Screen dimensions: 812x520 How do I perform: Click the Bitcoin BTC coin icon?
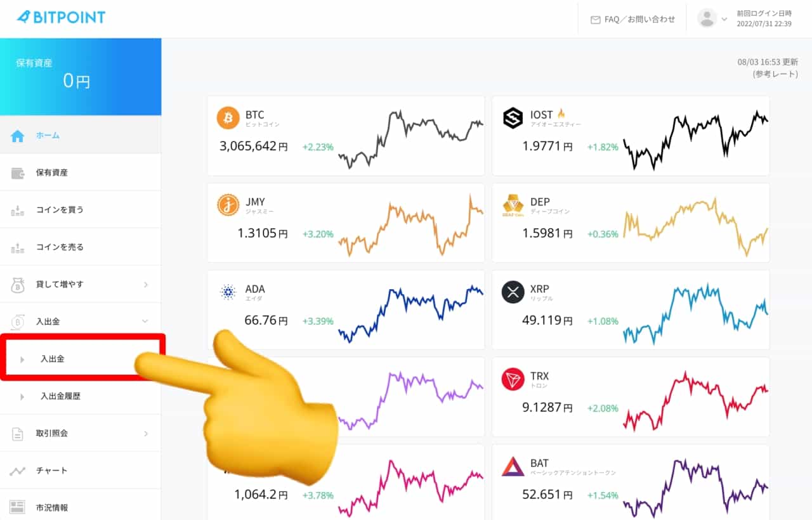[228, 118]
